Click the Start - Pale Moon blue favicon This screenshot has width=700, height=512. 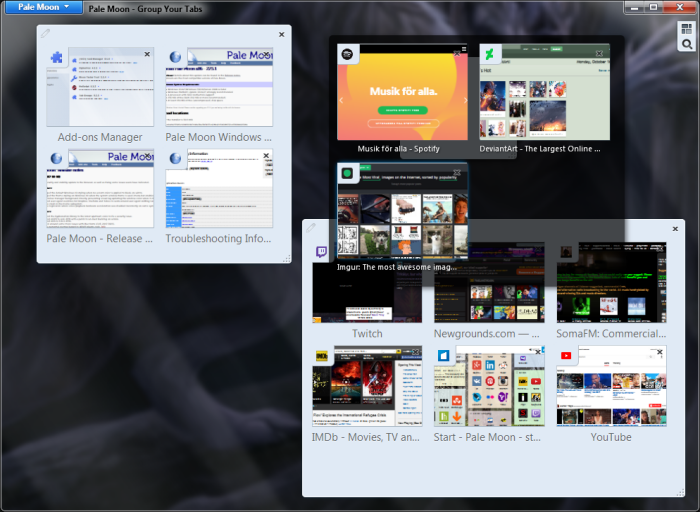point(444,356)
